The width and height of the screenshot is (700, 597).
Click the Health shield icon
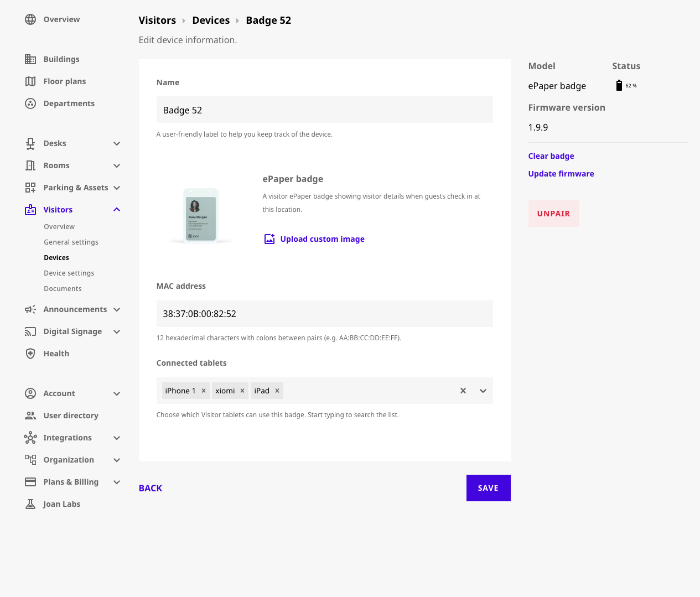pyautogui.click(x=30, y=354)
